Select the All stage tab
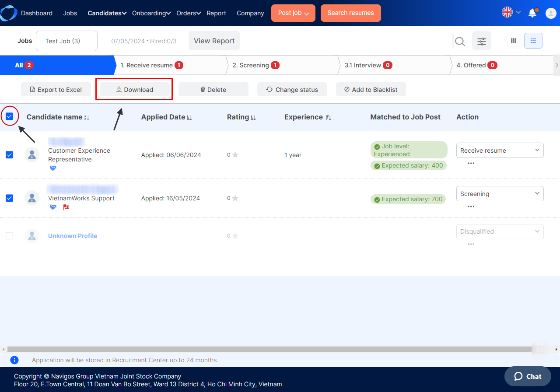Screen dimensions: 560x392 [x=57, y=65]
